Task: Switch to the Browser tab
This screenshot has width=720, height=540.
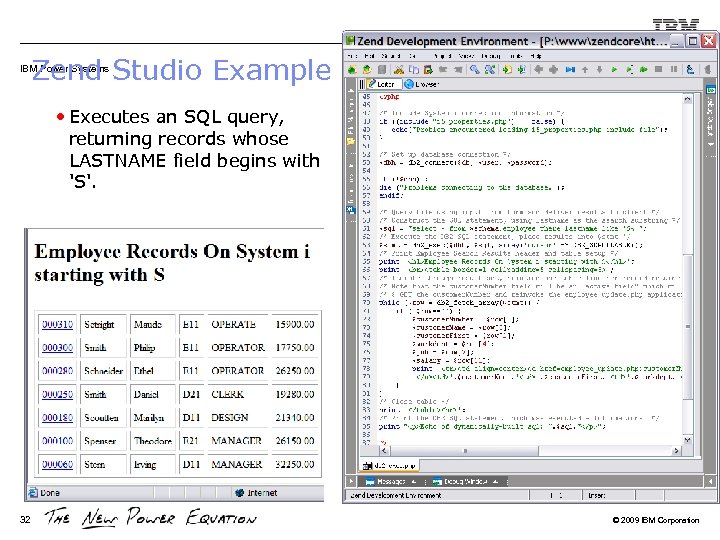Action: click(422, 84)
